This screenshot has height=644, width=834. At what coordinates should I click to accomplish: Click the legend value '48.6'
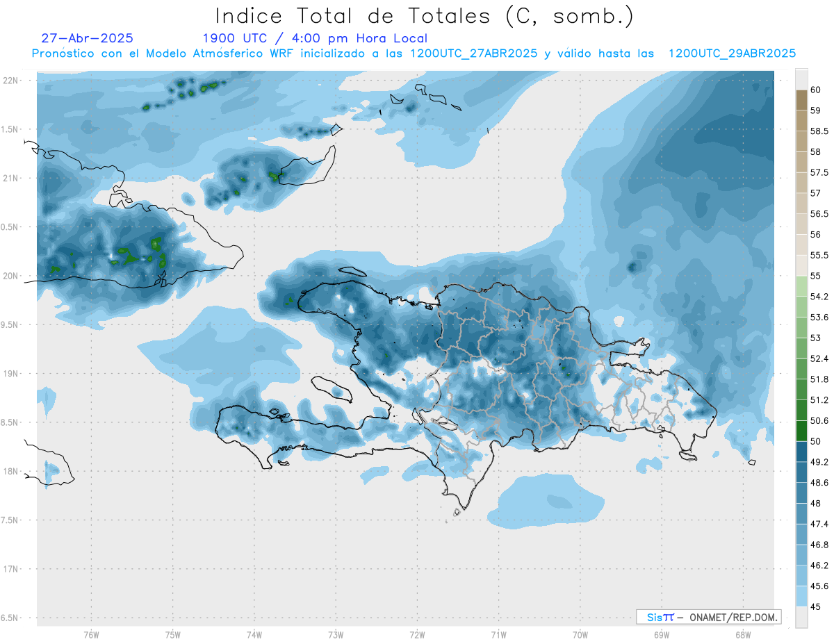click(x=819, y=483)
